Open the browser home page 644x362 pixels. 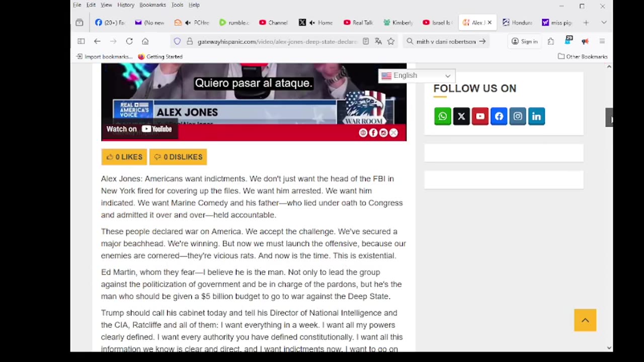click(145, 41)
